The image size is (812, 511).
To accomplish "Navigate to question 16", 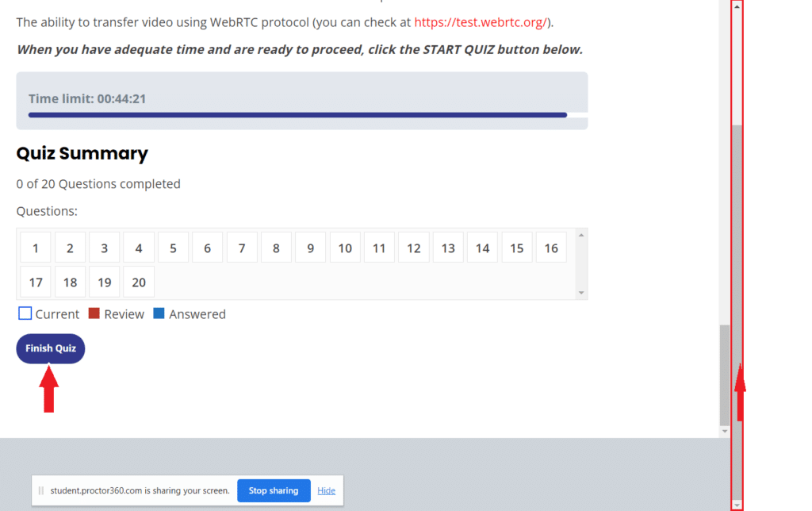I will click(551, 248).
